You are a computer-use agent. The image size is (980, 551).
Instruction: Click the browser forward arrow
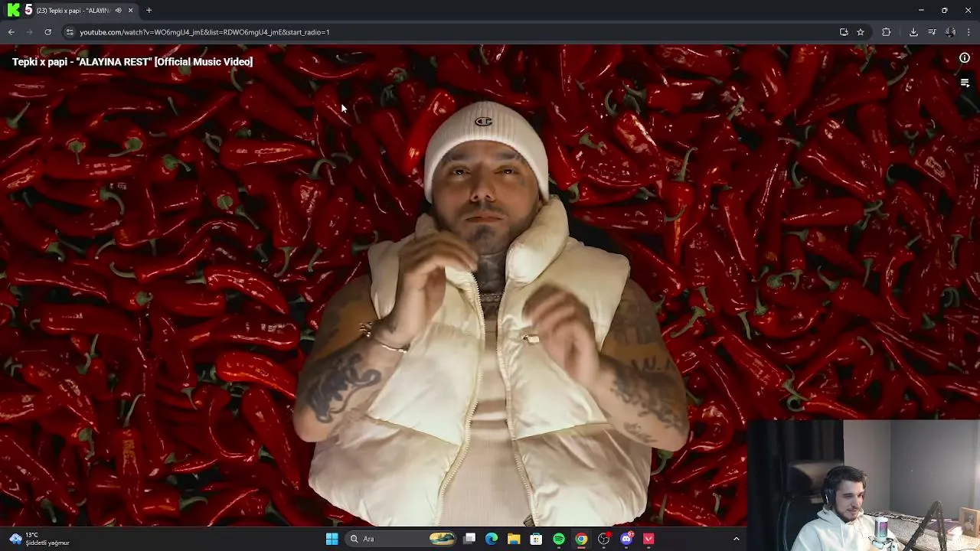coord(30,32)
